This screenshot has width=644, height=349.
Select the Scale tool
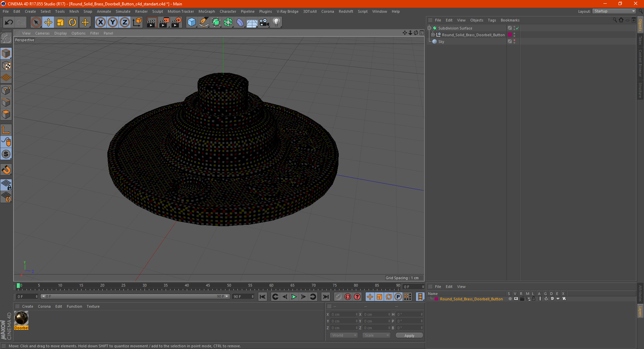[60, 22]
